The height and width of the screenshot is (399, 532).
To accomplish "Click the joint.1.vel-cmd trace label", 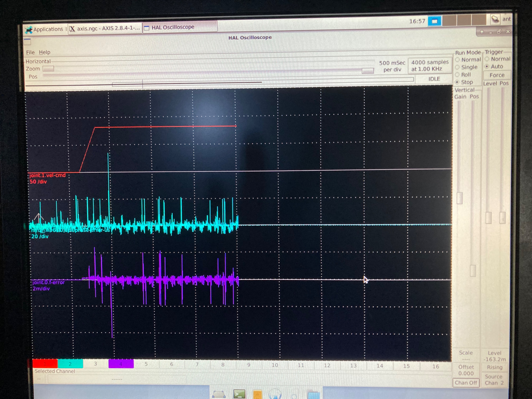I will [47, 175].
